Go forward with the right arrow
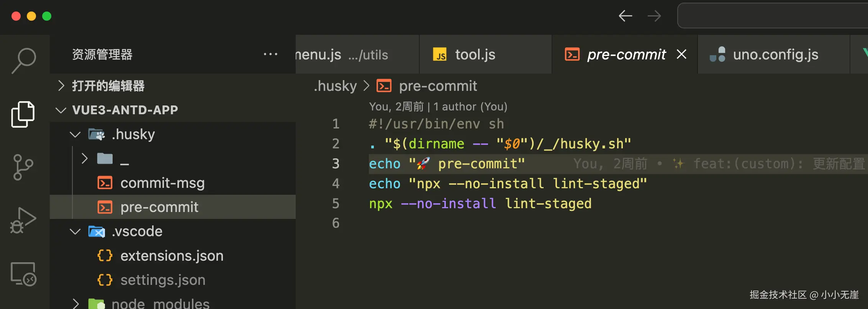The width and height of the screenshot is (868, 309). 654,16
